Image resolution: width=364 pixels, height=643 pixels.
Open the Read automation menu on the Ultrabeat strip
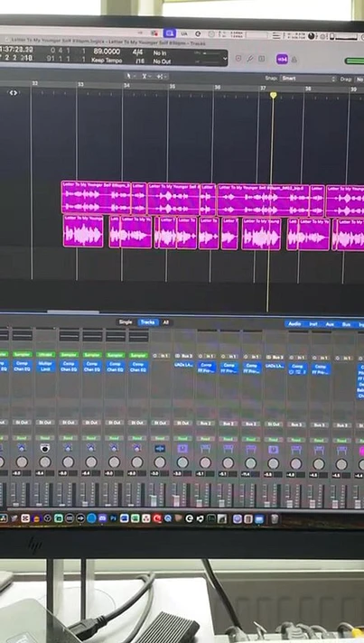click(x=45, y=438)
